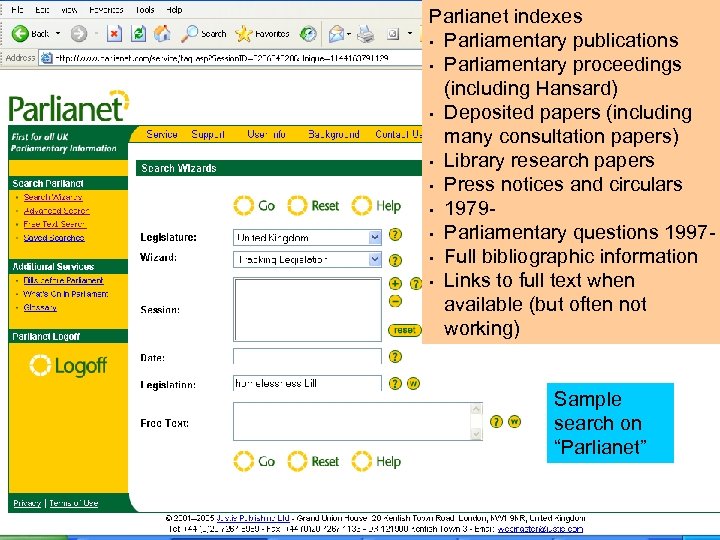
Task: Open the Terms of Use link
Action: 74,503
